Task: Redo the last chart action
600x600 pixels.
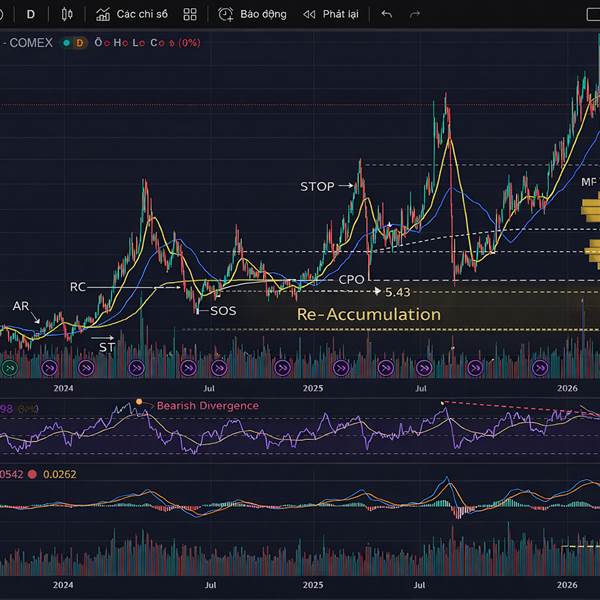Action: (x=415, y=15)
